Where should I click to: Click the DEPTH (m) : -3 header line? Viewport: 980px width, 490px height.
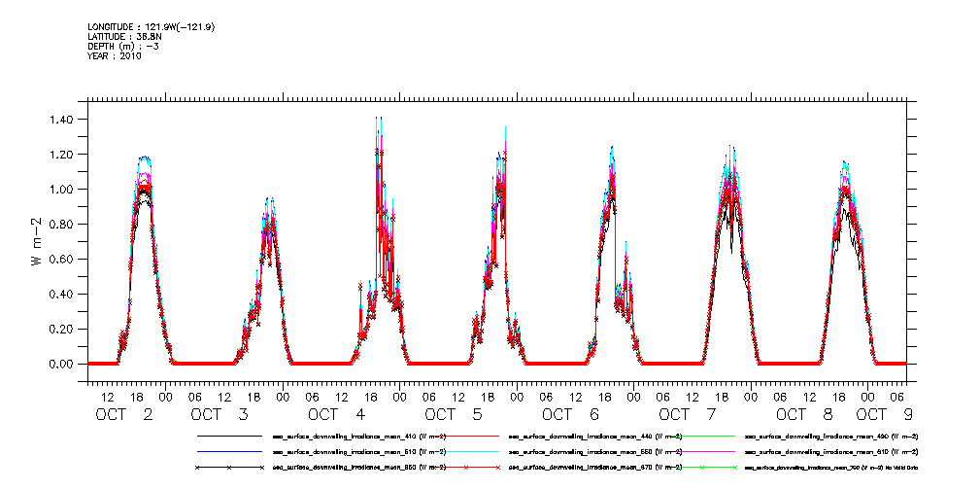[x=123, y=47]
